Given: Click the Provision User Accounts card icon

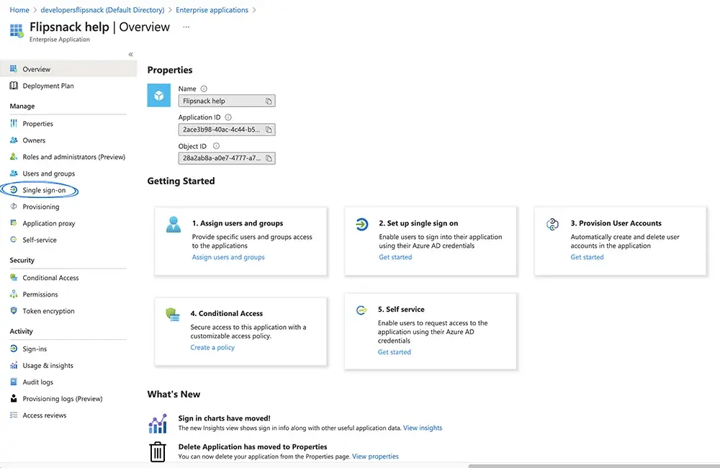Looking at the screenshot, I should (x=552, y=224).
